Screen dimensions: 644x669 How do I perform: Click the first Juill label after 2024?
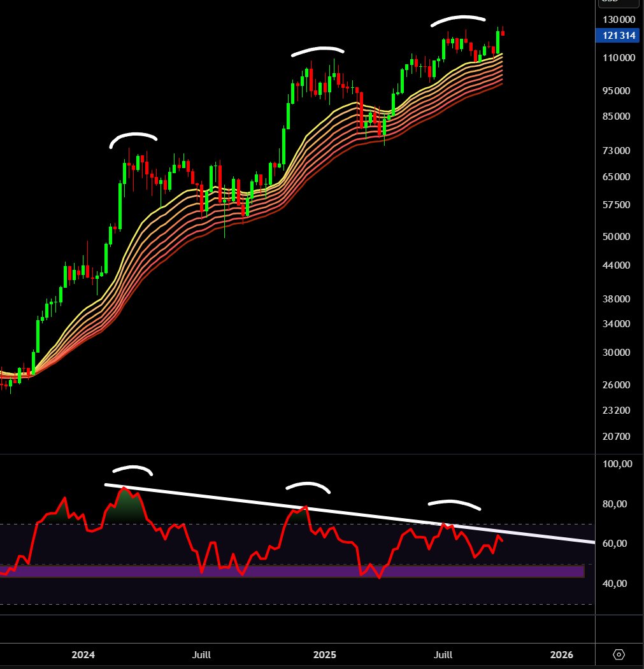click(201, 654)
